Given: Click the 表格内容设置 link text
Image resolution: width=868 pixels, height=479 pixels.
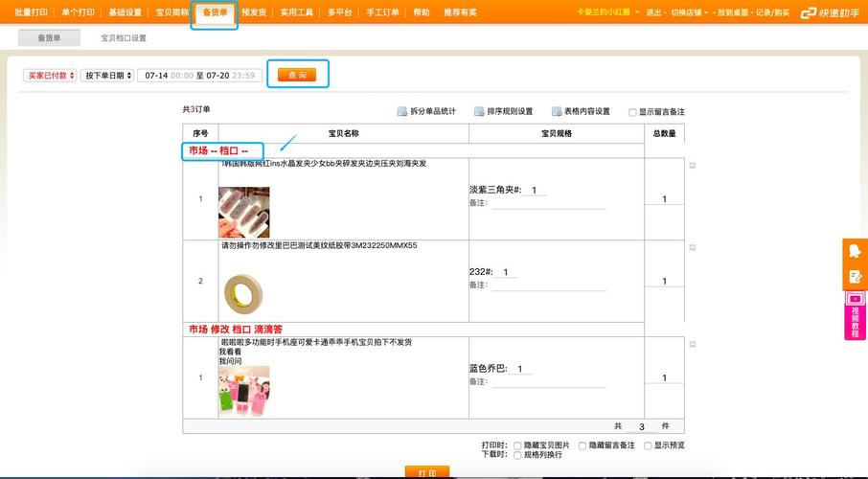Looking at the screenshot, I should pyautogui.click(x=586, y=111).
